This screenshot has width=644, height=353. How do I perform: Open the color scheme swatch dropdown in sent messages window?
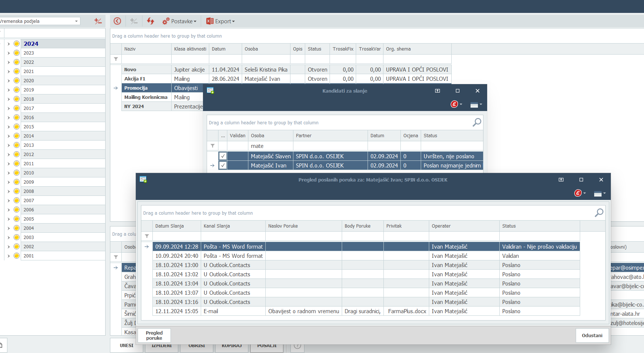point(600,193)
